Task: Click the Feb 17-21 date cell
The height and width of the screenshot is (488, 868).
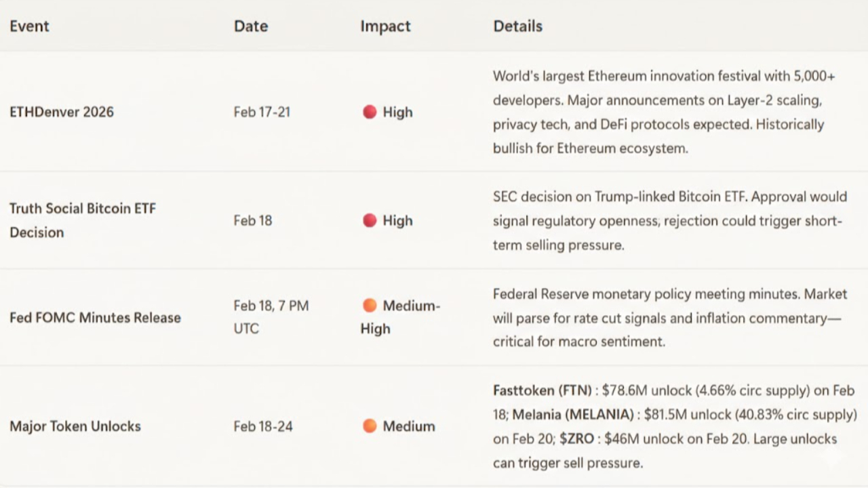Action: coord(262,112)
